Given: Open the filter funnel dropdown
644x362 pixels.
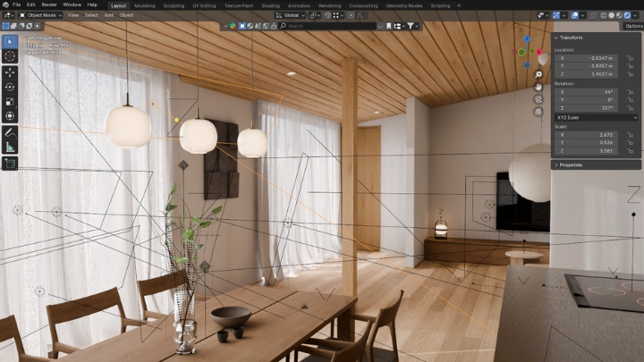Looking at the screenshot, I should pos(413,26).
